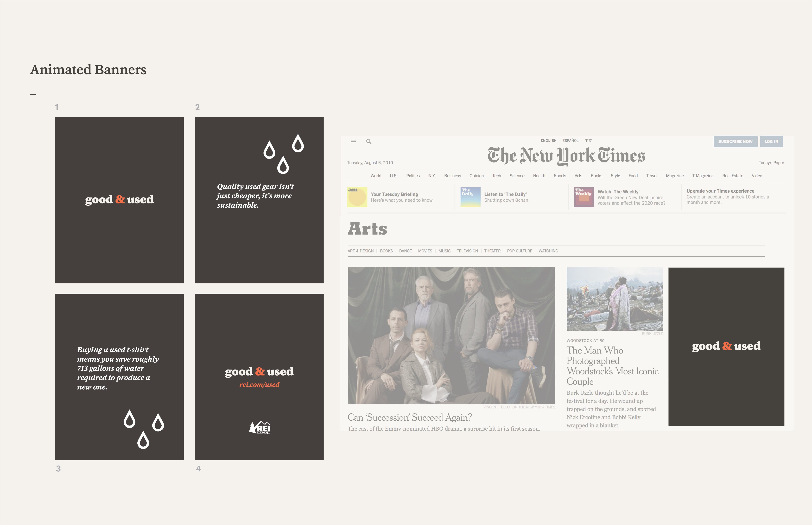Click the Tuesday, August 6, 2019 date
The height and width of the screenshot is (525, 812).
[370, 163]
